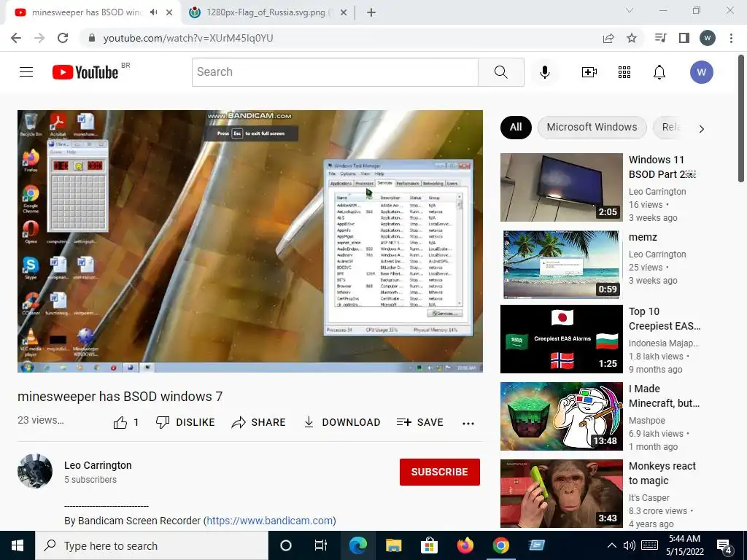Open the YouTube hamburger guide menu

point(26,72)
